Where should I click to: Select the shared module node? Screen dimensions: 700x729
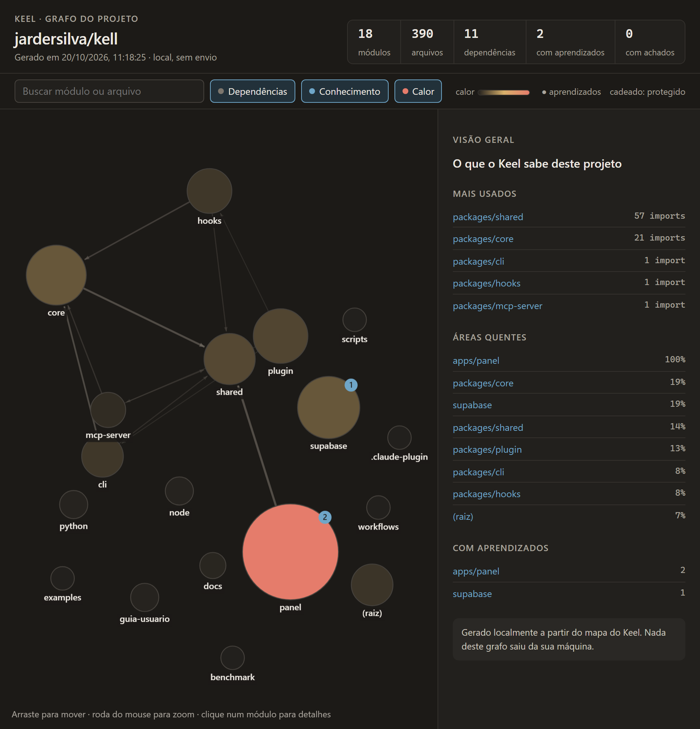[229, 359]
